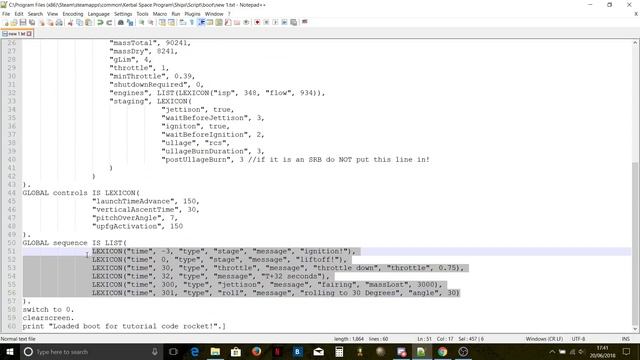Click the Close All toolbar icon
Viewport: 640px width, 360px height.
tap(50, 22)
